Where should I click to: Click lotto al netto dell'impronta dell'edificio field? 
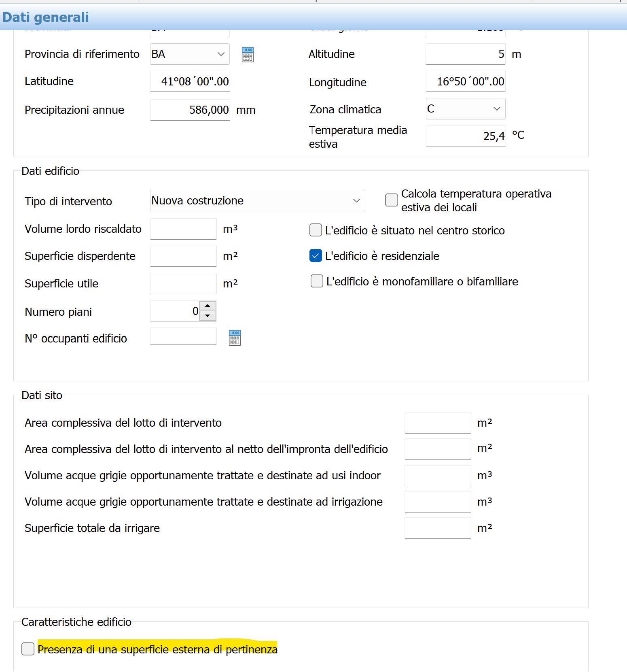438,449
